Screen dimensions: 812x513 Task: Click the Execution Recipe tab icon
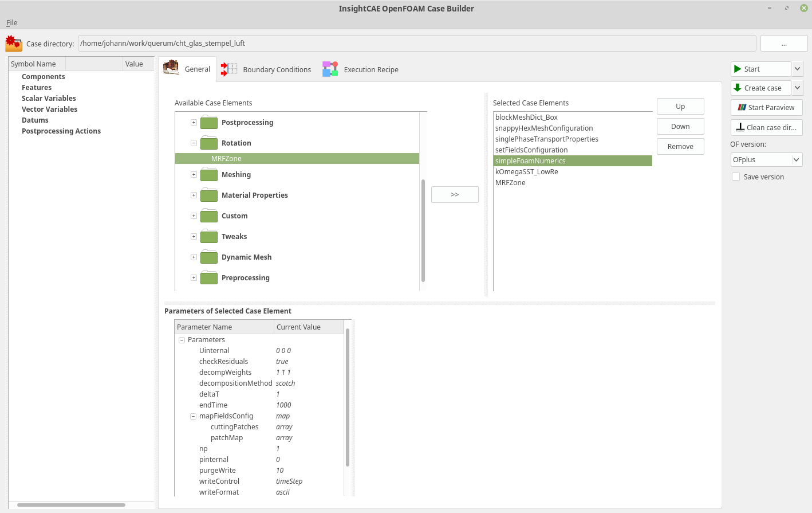tap(330, 69)
